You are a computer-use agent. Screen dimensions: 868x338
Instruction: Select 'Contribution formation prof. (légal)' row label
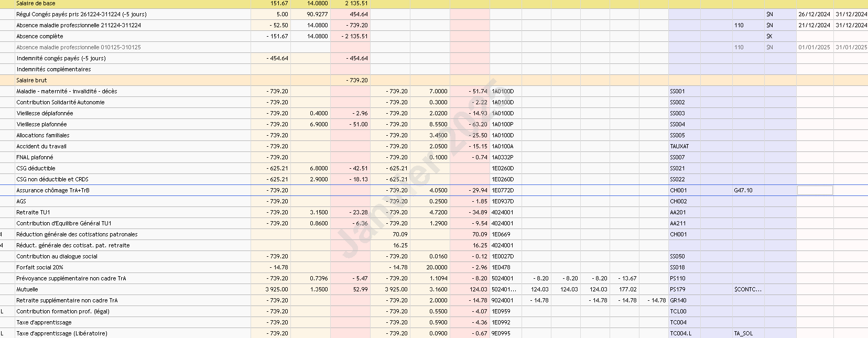[x=63, y=311]
